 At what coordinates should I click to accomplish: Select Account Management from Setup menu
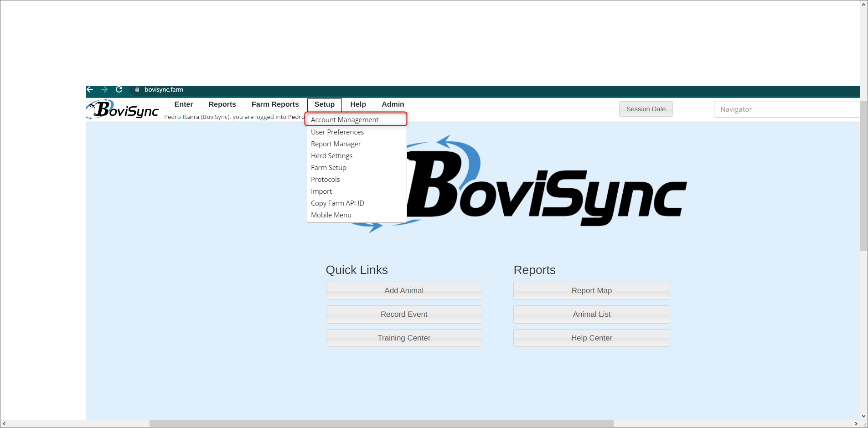point(356,119)
